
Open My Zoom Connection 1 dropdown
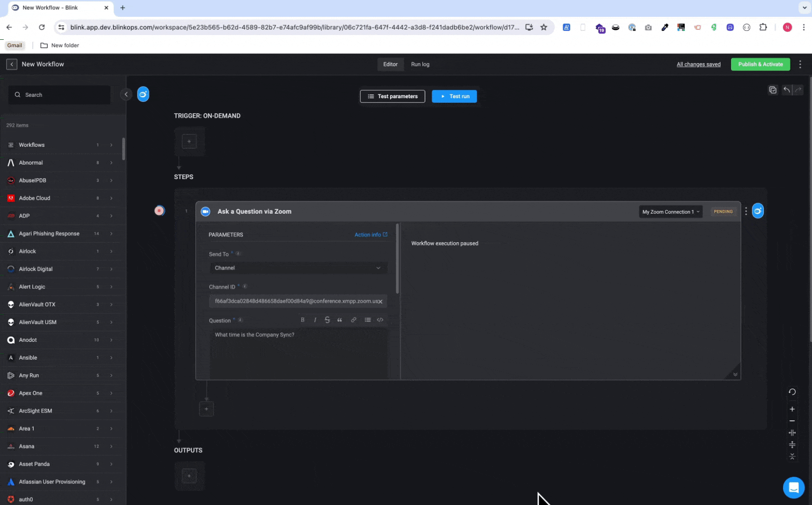(671, 212)
